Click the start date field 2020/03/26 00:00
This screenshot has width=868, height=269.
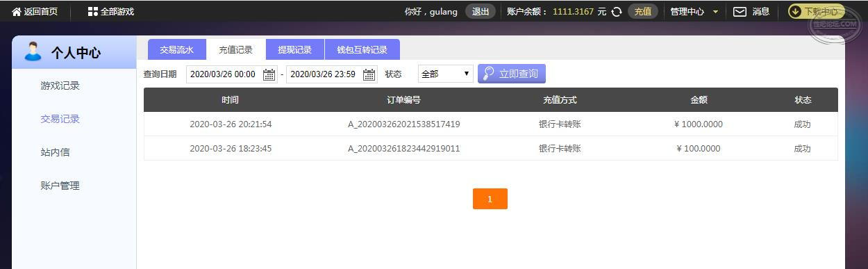(232, 74)
